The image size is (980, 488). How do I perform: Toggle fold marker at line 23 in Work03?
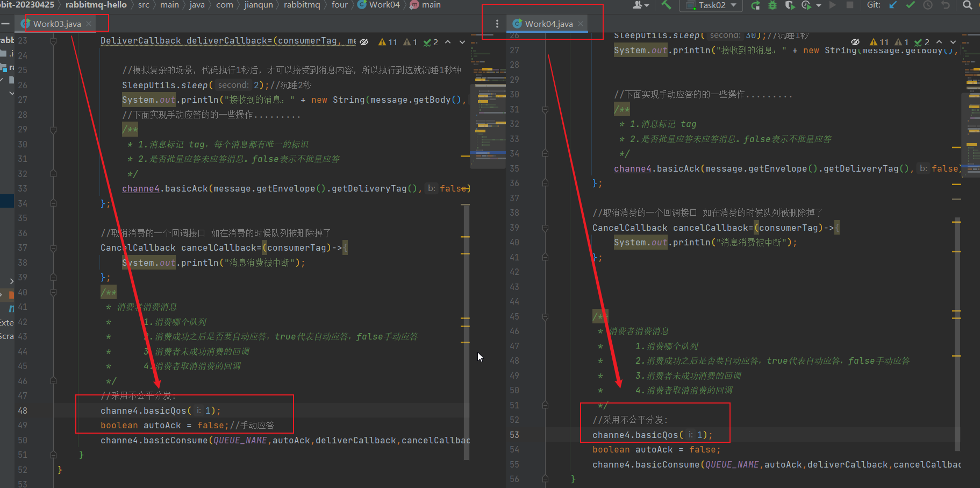[53, 41]
